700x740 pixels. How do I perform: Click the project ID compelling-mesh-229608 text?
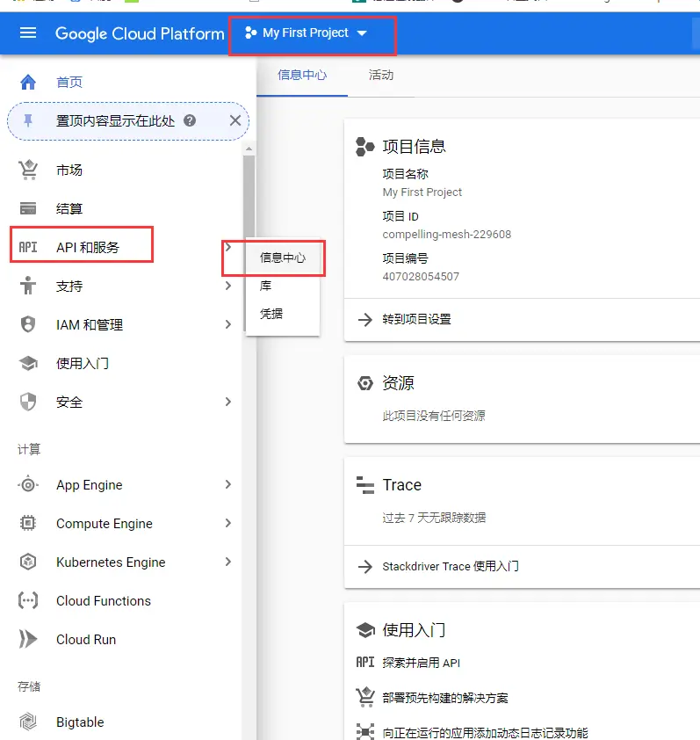click(x=447, y=235)
